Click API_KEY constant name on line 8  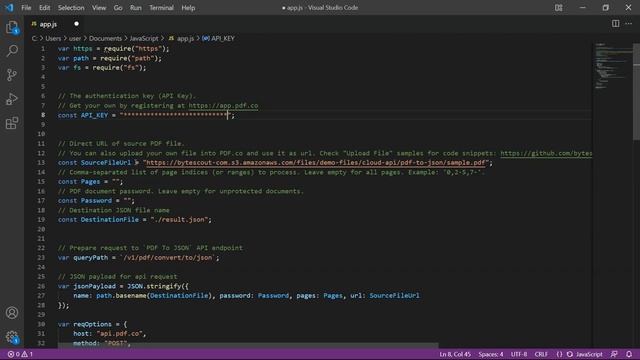(x=94, y=115)
